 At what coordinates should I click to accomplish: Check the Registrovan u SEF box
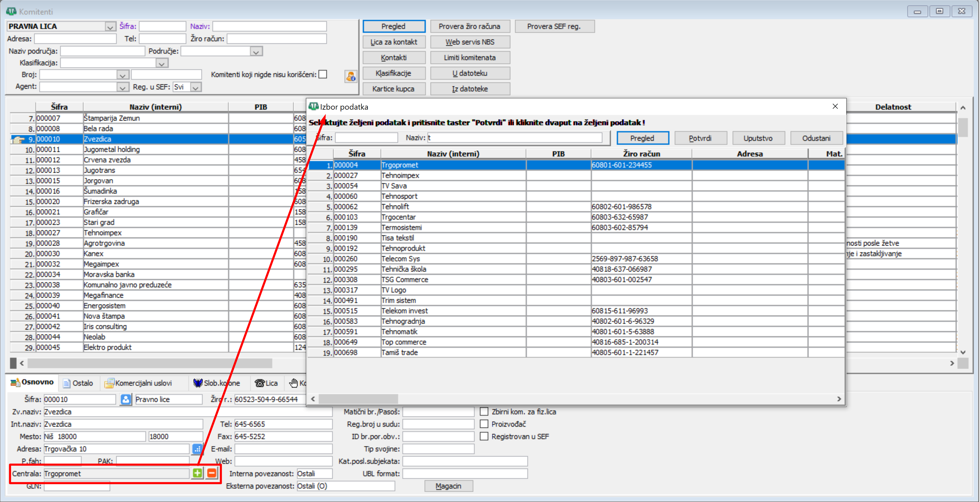pyautogui.click(x=484, y=437)
